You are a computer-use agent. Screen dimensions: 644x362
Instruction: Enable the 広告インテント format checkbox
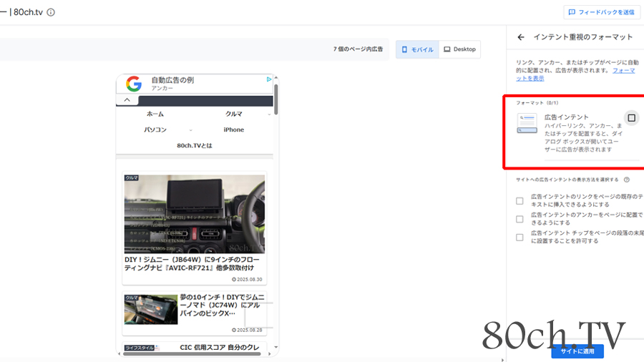(x=631, y=118)
